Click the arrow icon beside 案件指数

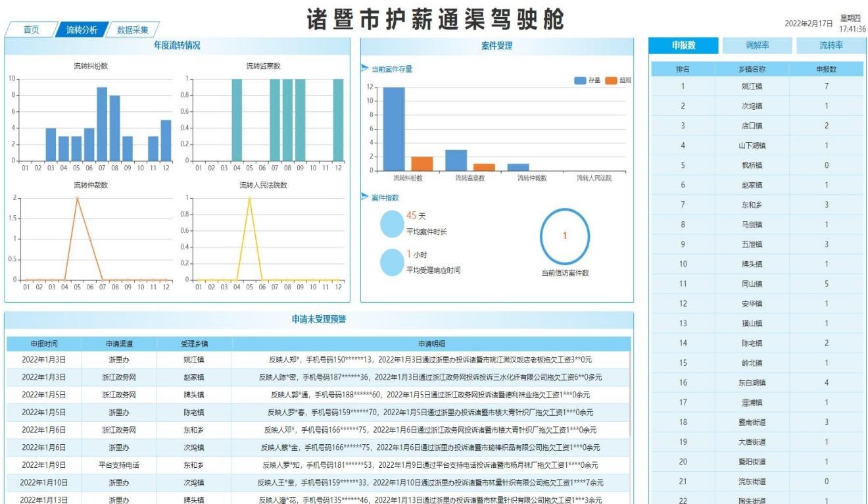[x=365, y=197]
